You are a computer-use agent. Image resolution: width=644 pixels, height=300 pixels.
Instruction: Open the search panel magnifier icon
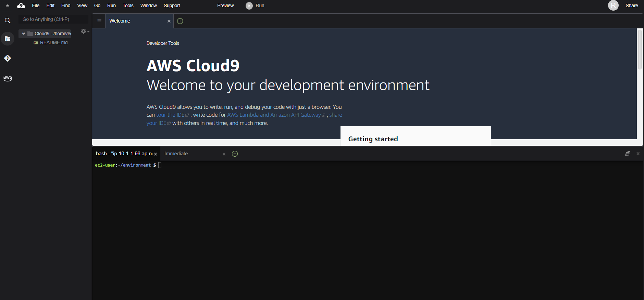tap(8, 21)
